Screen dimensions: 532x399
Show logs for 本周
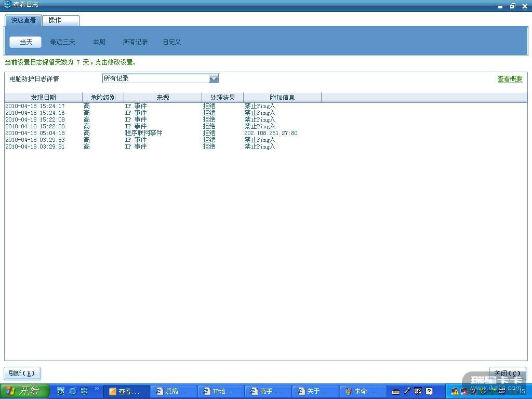pos(99,42)
